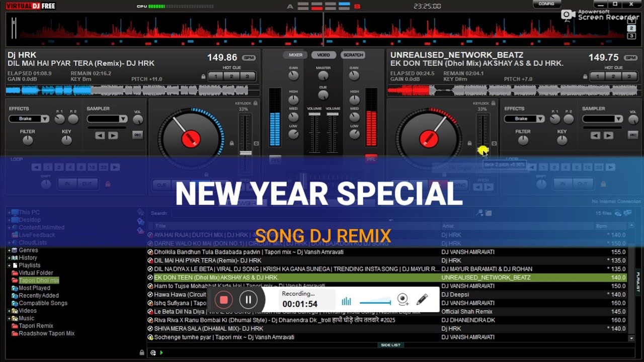Open the CONFIG button
The width and height of the screenshot is (644, 362).
click(546, 4)
